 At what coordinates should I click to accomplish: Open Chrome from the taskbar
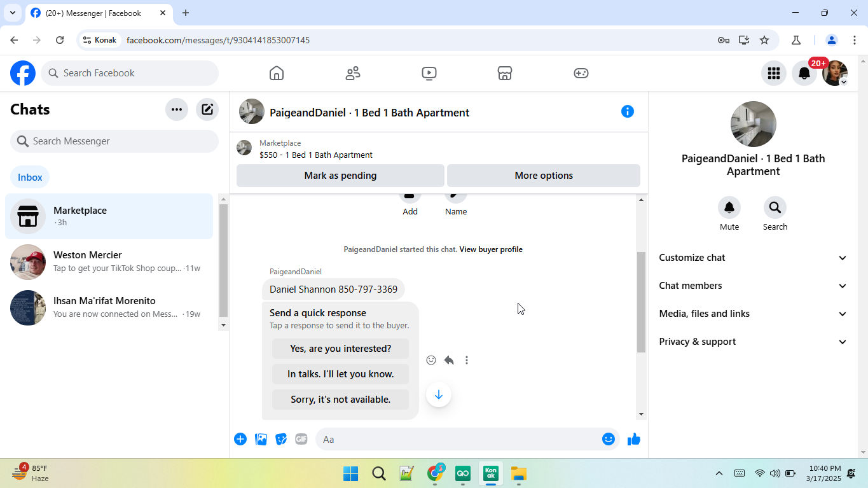pos(435,473)
